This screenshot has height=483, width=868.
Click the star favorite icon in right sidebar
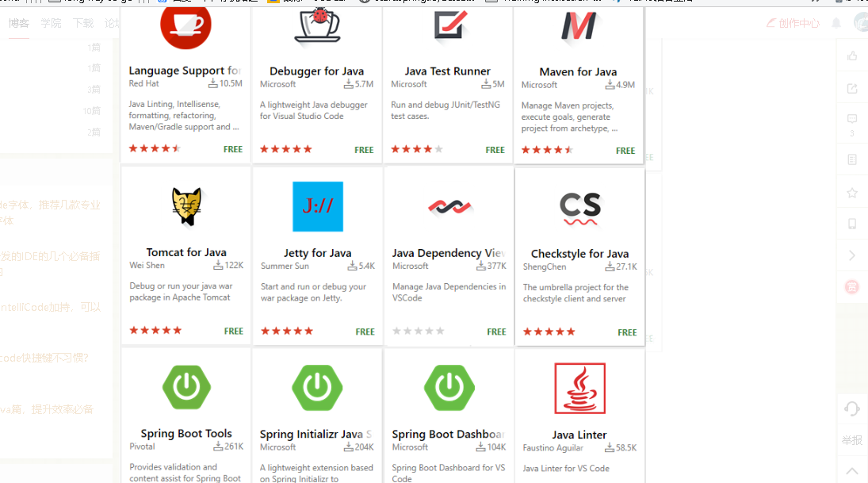pyautogui.click(x=852, y=193)
